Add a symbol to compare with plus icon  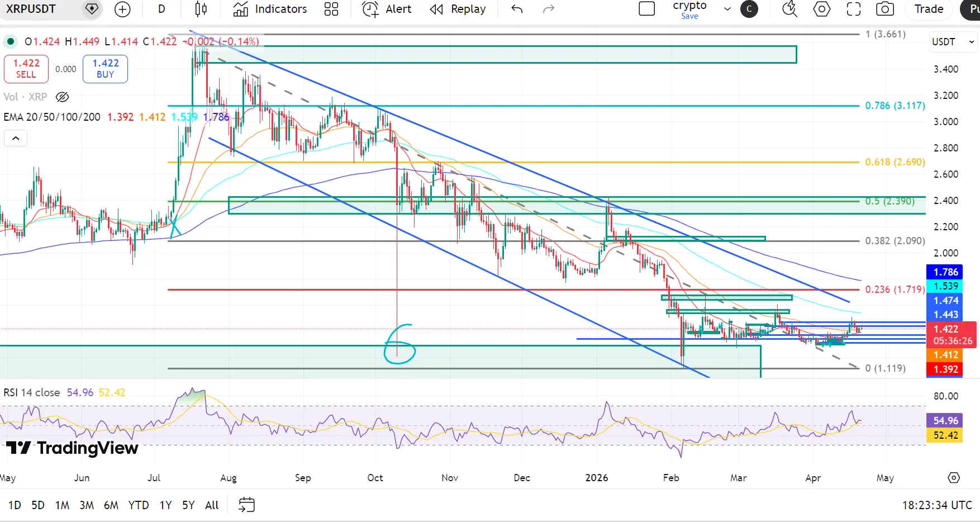click(122, 9)
